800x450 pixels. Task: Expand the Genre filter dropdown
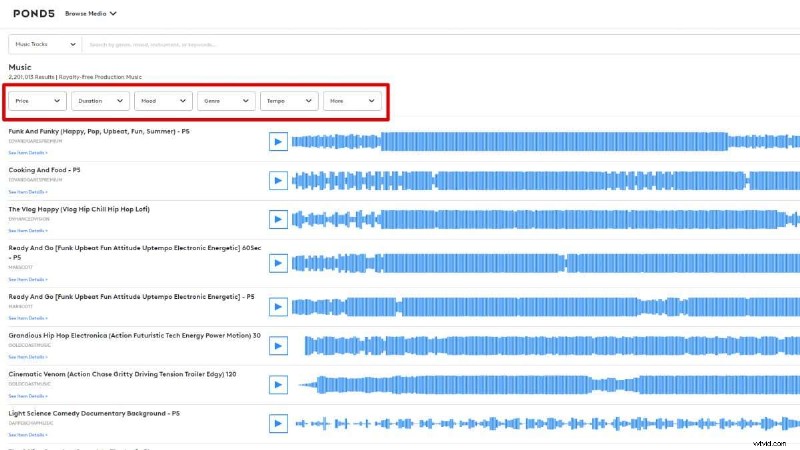226,101
